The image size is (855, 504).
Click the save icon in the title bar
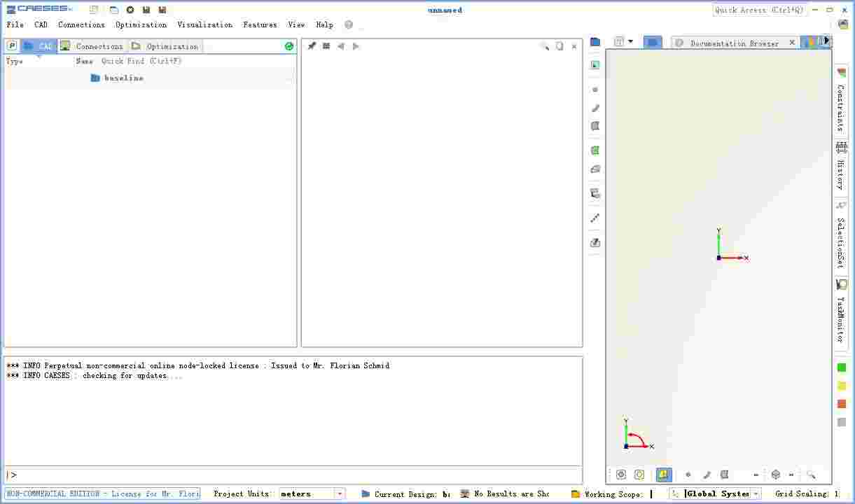146,10
